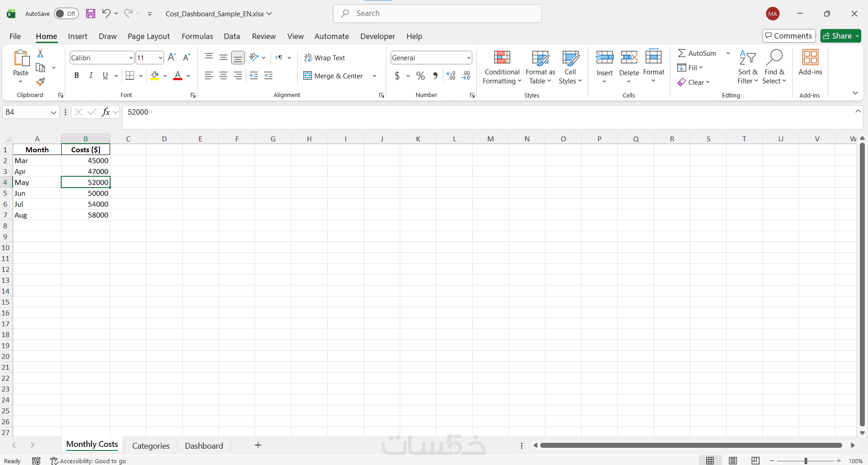Open the font name dropdown
This screenshot has width=868, height=465.
point(131,58)
